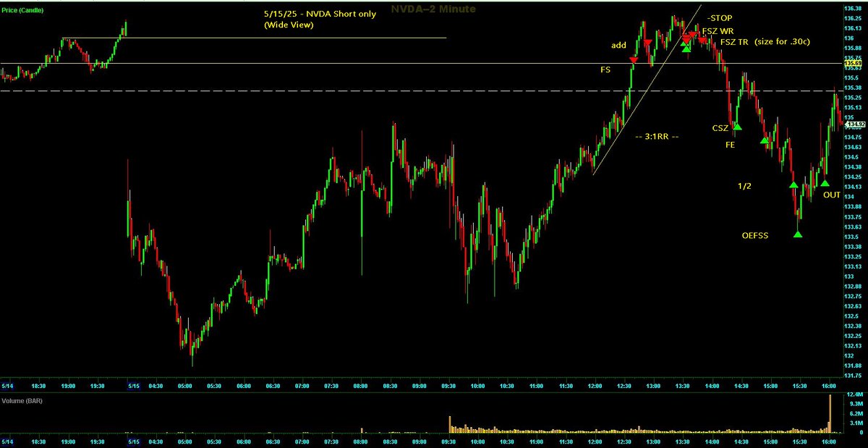Click the 133.5 price axis value
The height and width of the screenshot is (448, 868).
[852, 237]
